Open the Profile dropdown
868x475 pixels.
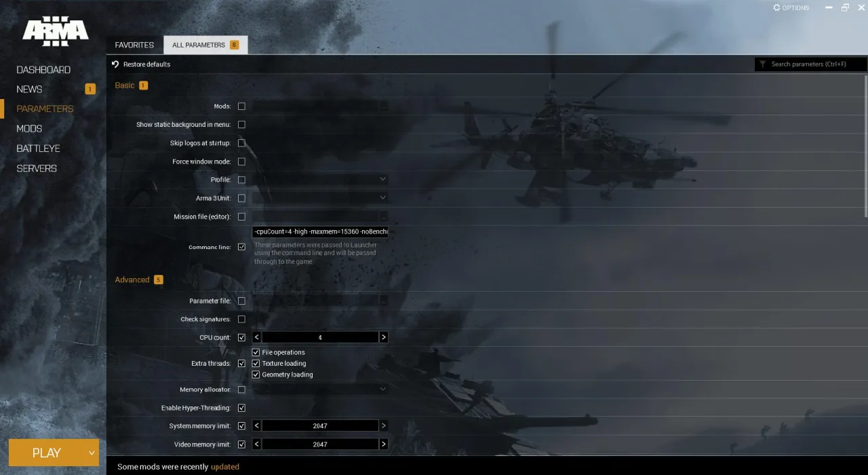click(x=383, y=179)
